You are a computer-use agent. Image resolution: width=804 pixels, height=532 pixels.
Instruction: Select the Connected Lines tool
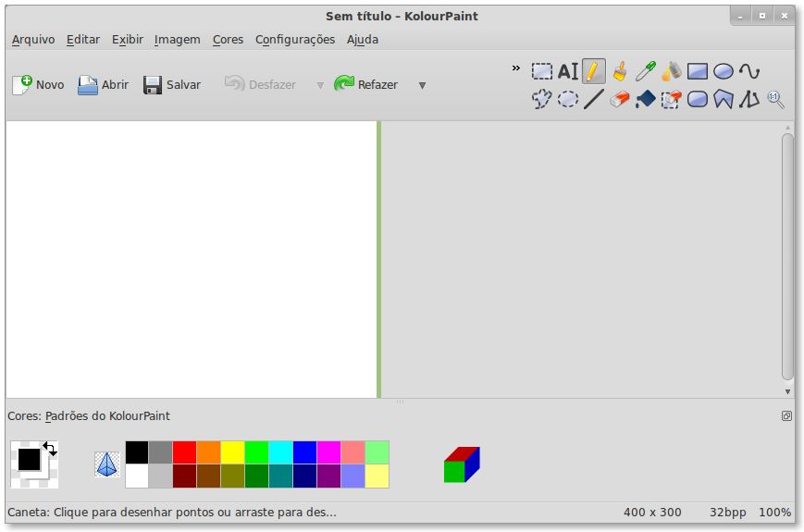749,99
